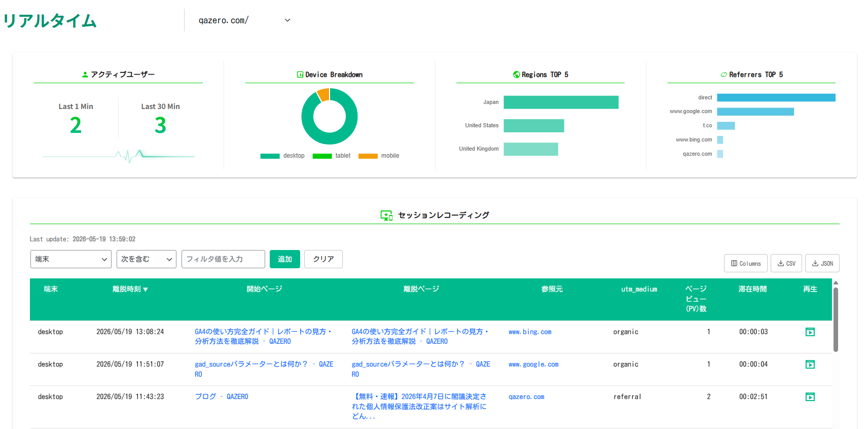Play the www.bing.com session recording
The image size is (868, 429).
coord(810,332)
